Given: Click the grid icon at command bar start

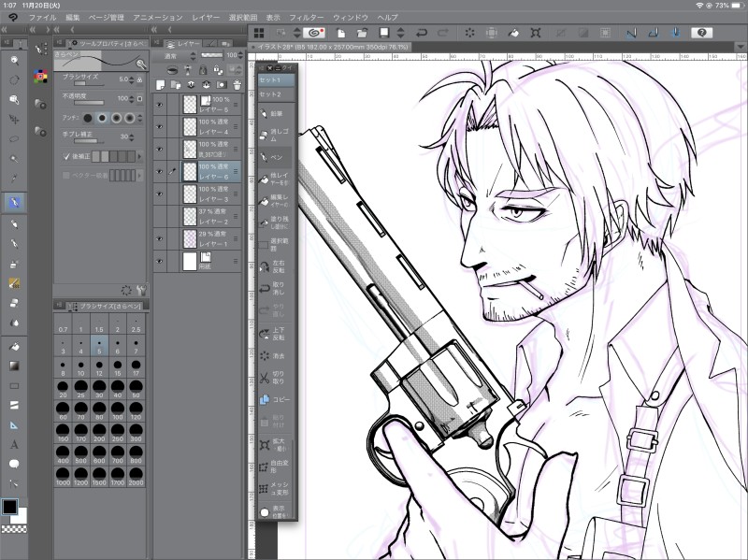Looking at the screenshot, I should click(259, 33).
